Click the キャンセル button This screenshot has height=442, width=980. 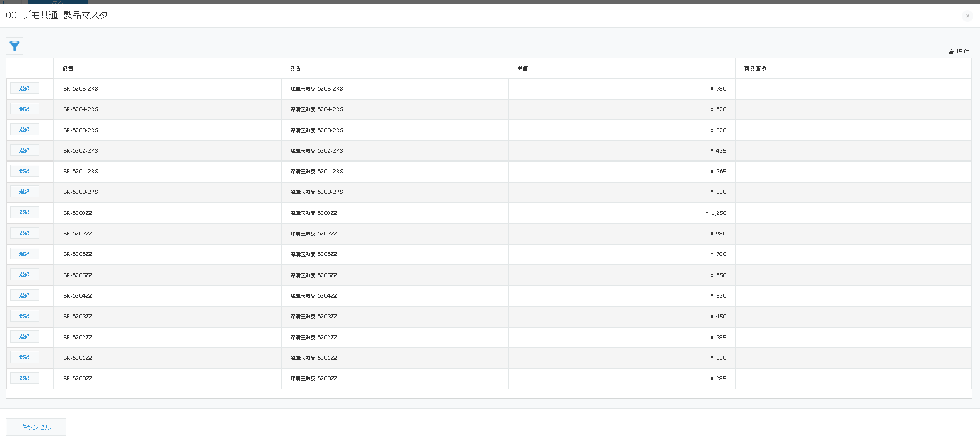(36, 427)
